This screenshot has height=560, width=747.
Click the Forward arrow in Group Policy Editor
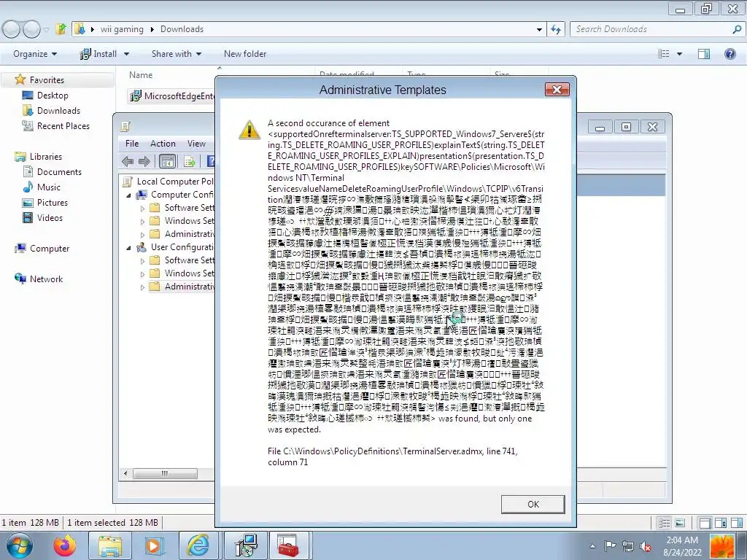coord(144,161)
